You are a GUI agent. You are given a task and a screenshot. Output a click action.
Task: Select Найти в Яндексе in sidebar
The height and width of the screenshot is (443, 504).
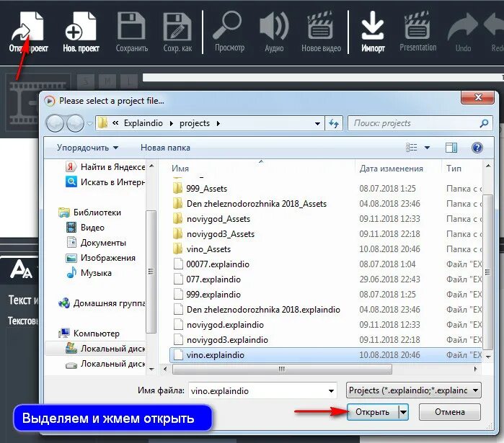pyautogui.click(x=105, y=167)
